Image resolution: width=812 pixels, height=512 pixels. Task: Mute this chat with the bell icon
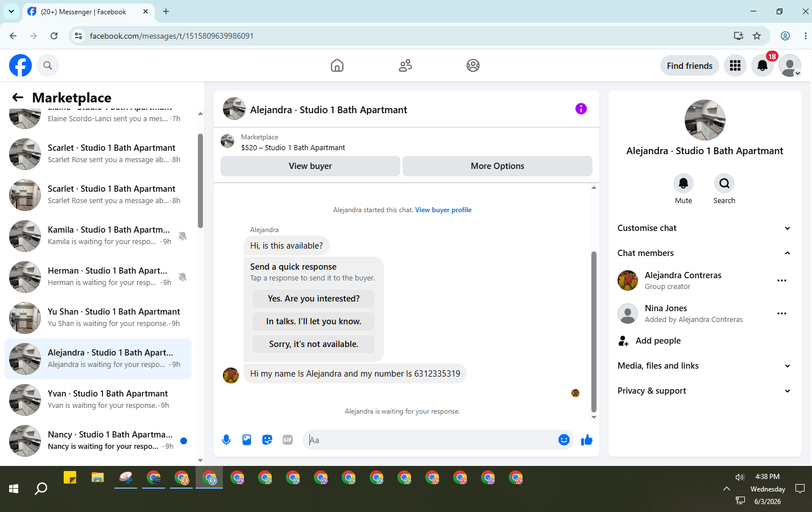click(x=683, y=183)
